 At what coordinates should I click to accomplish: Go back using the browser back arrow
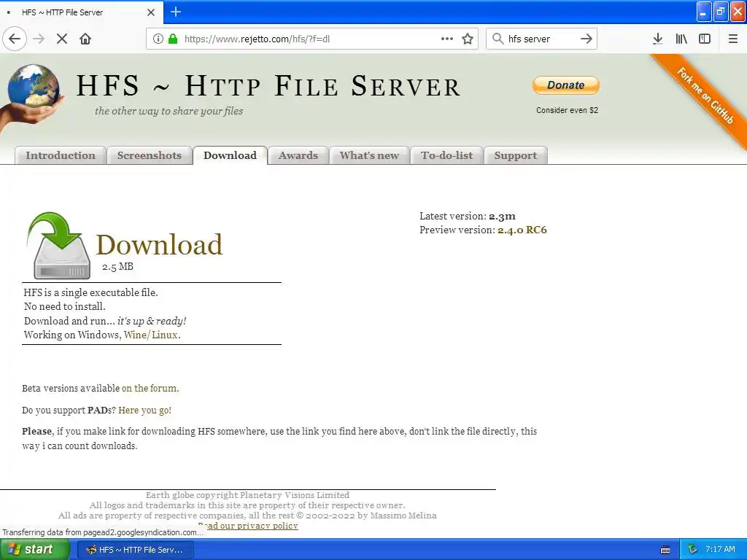[15, 39]
